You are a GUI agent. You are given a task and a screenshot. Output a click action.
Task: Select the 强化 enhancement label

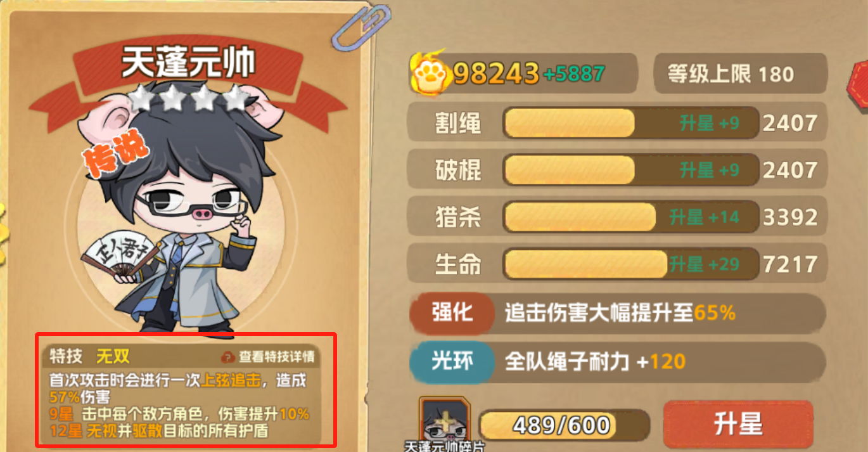[452, 313]
